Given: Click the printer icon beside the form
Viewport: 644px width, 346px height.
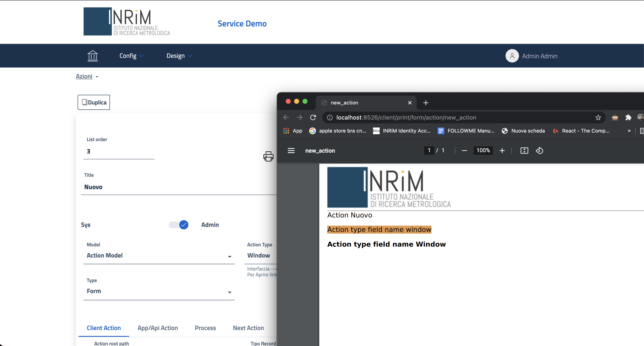Looking at the screenshot, I should pyautogui.click(x=268, y=156).
